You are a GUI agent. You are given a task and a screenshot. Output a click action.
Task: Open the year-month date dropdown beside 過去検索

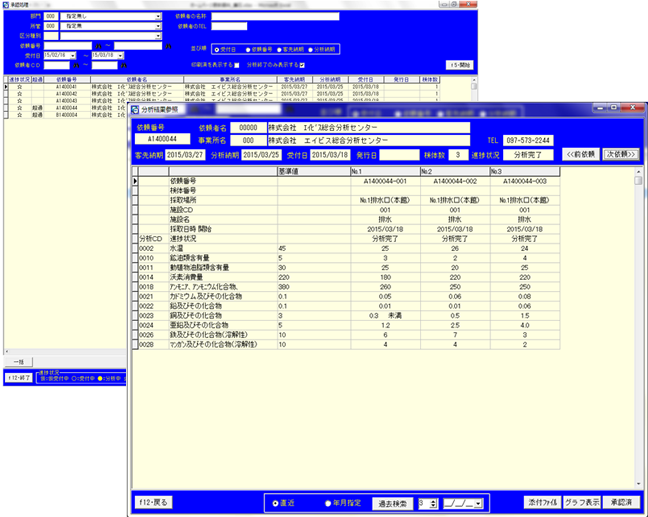(x=479, y=504)
